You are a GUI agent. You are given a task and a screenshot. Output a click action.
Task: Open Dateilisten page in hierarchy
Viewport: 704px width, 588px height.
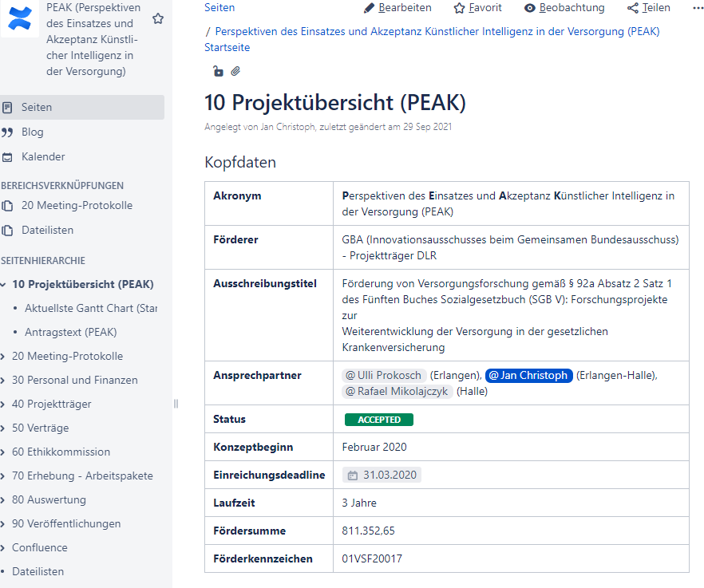[x=38, y=571]
